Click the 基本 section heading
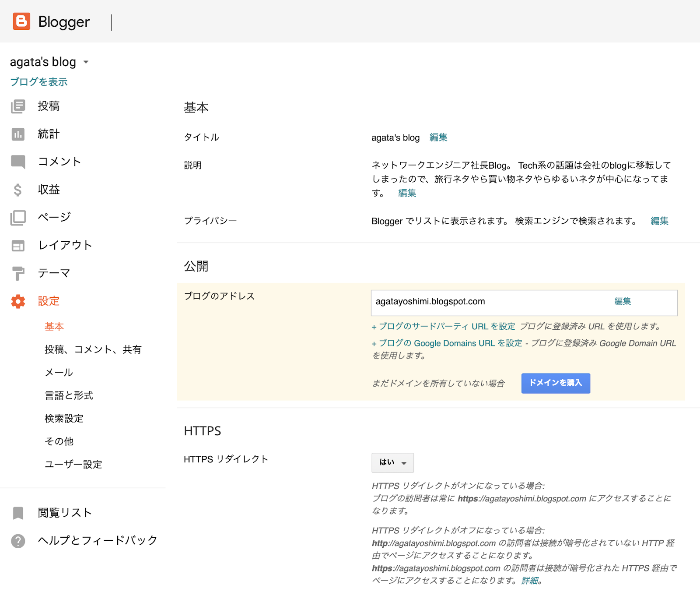Screen dimensions: 700x606 tap(196, 108)
